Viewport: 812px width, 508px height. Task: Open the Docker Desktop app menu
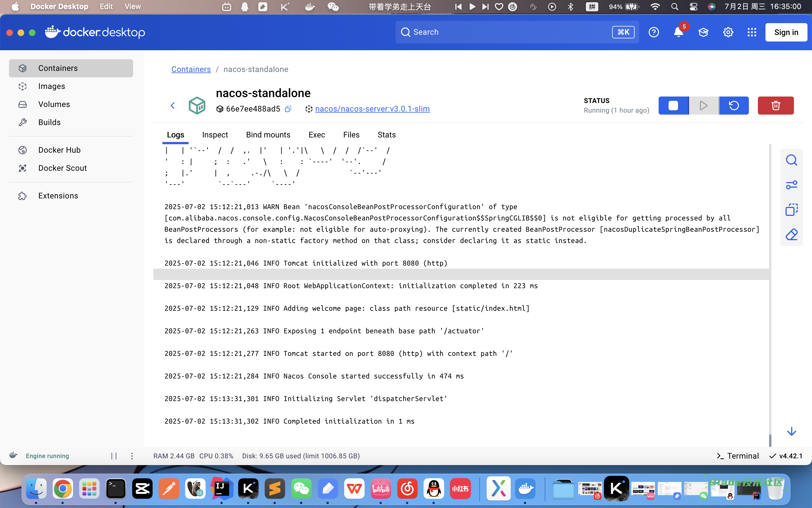59,7
